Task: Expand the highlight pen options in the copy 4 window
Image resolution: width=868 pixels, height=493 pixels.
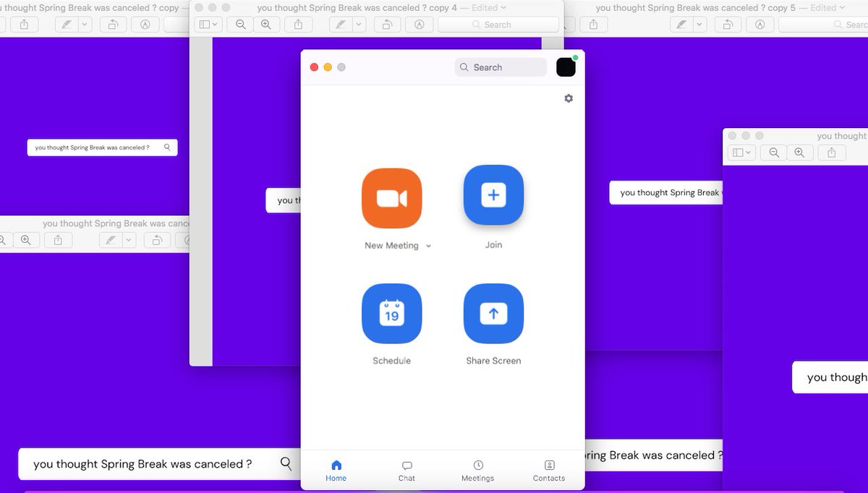Action: click(360, 25)
